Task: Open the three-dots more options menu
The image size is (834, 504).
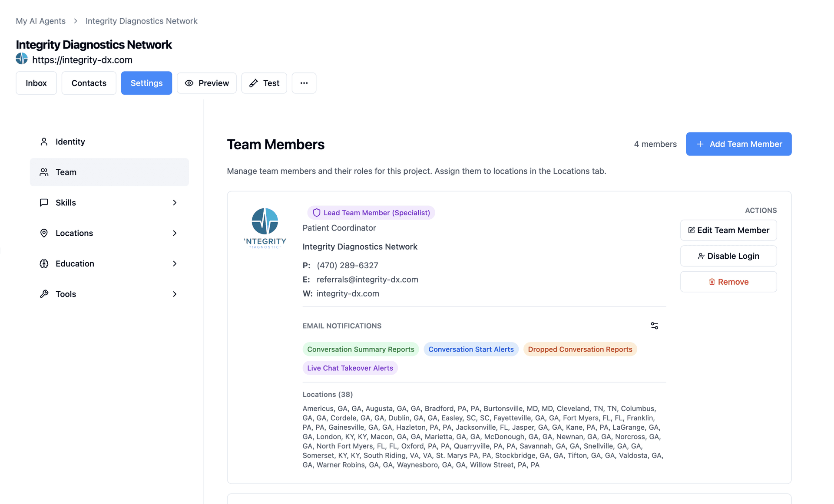Action: coord(304,83)
